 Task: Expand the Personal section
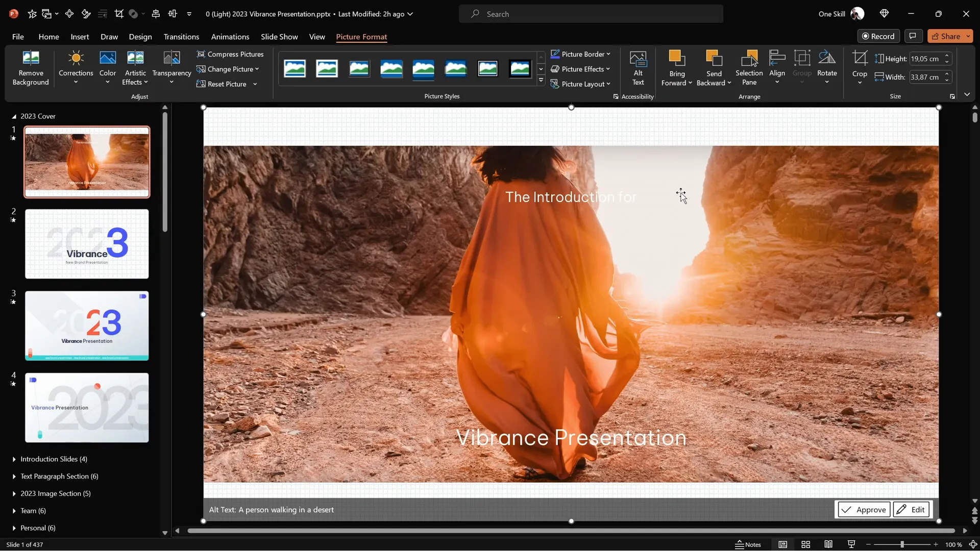tap(14, 528)
